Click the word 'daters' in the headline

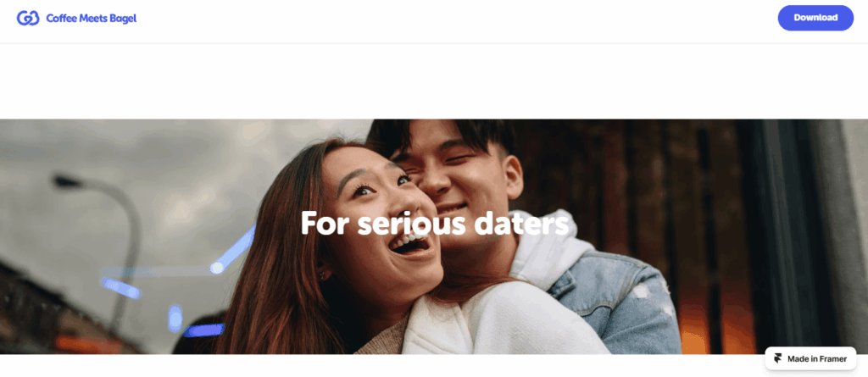(x=521, y=224)
